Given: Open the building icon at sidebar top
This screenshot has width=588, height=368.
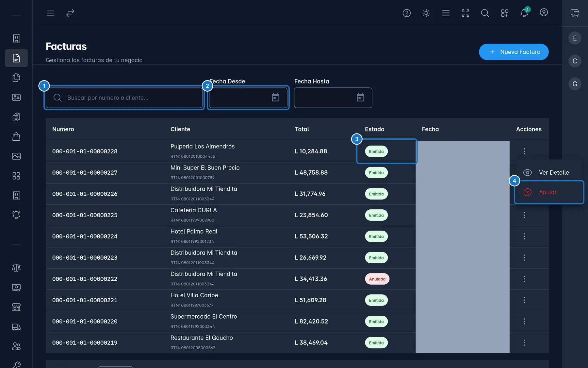Looking at the screenshot, I should (16, 38).
